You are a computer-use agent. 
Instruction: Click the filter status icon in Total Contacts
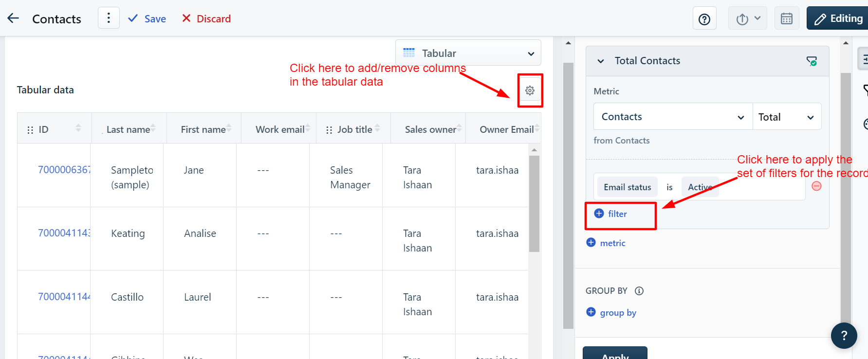click(812, 61)
